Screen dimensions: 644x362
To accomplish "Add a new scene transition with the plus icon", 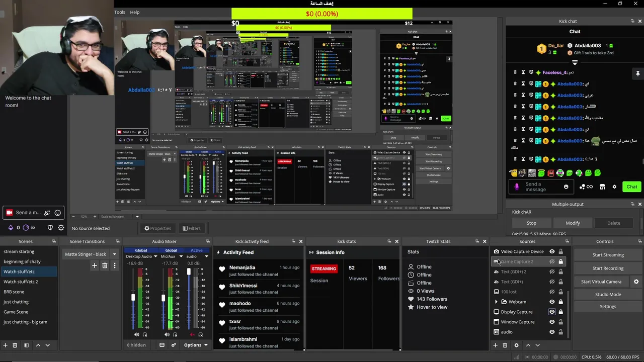I will [x=94, y=265].
